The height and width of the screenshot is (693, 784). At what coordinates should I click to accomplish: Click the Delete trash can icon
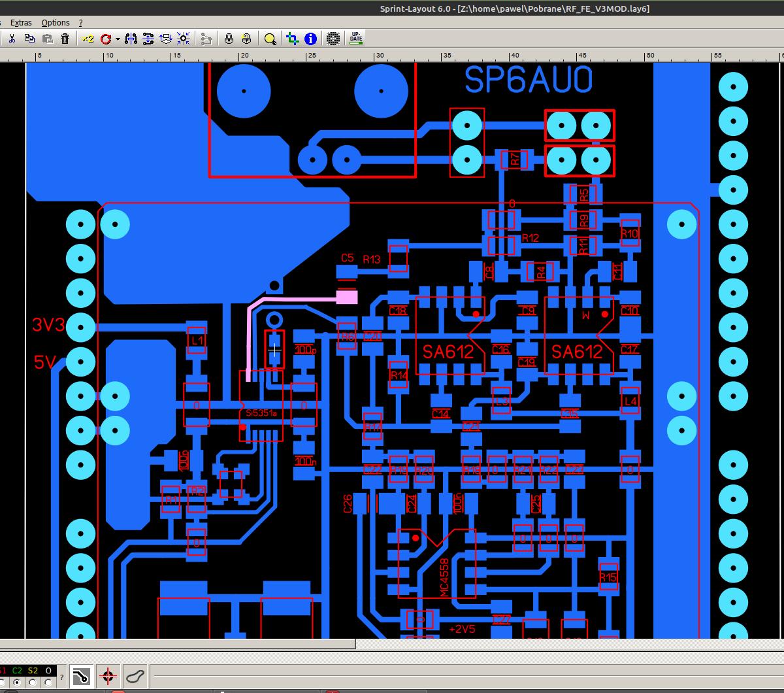pyautogui.click(x=65, y=39)
